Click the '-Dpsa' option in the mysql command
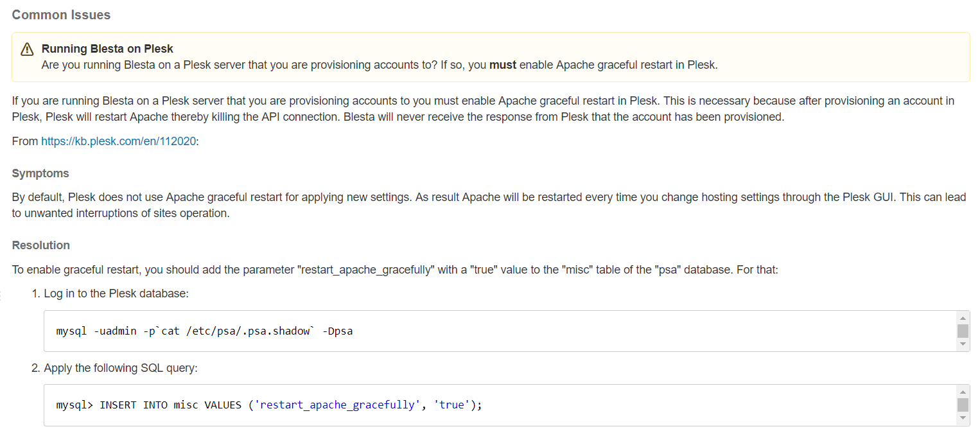This screenshot has height=438, width=980. pyautogui.click(x=338, y=331)
